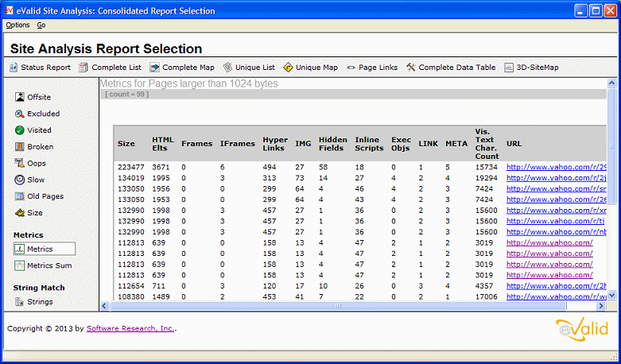The image size is (621, 364).
Task: Click the vertical scrollbar up arrow
Action: click(x=611, y=83)
